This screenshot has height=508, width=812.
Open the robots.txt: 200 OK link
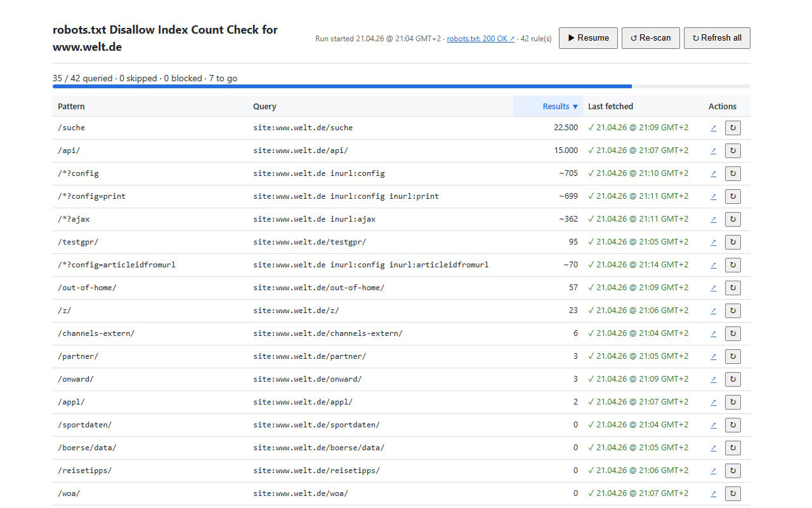pyautogui.click(x=481, y=39)
